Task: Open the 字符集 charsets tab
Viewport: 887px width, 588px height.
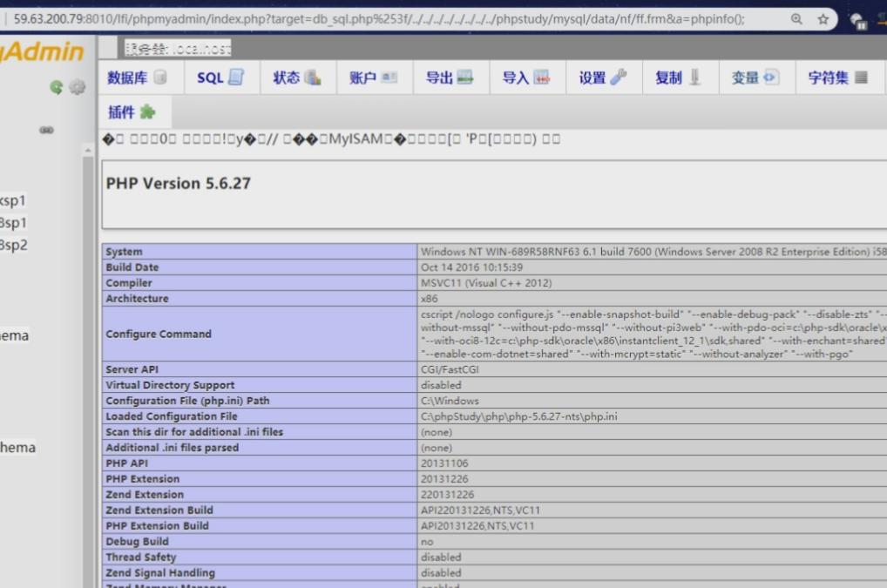Action: pyautogui.click(x=838, y=78)
